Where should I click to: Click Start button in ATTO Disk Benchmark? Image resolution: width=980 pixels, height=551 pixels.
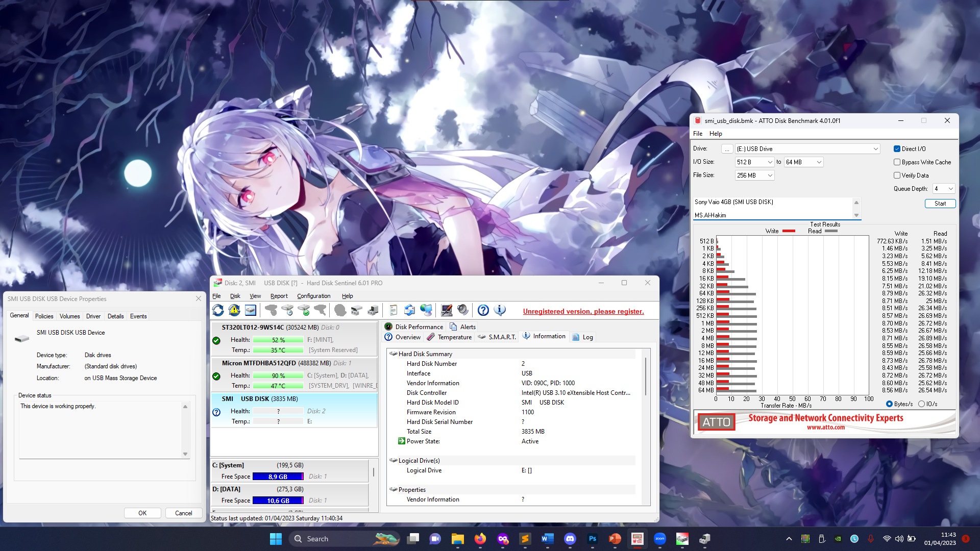(940, 204)
